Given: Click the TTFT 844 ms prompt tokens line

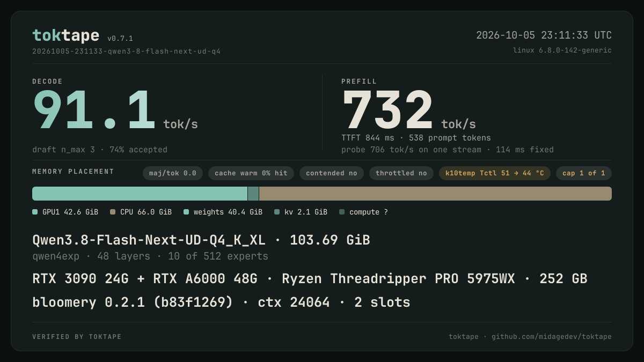Looking at the screenshot, I should point(416,138).
